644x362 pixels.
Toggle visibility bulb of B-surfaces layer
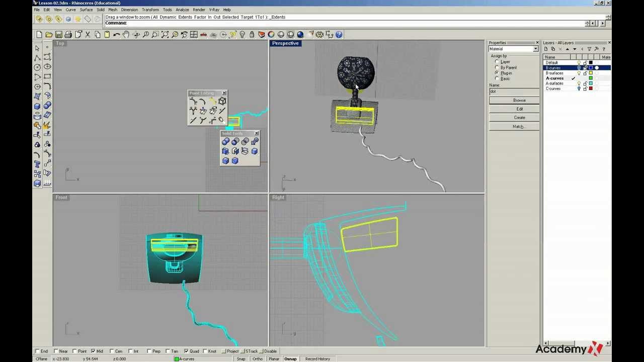pyautogui.click(x=579, y=73)
